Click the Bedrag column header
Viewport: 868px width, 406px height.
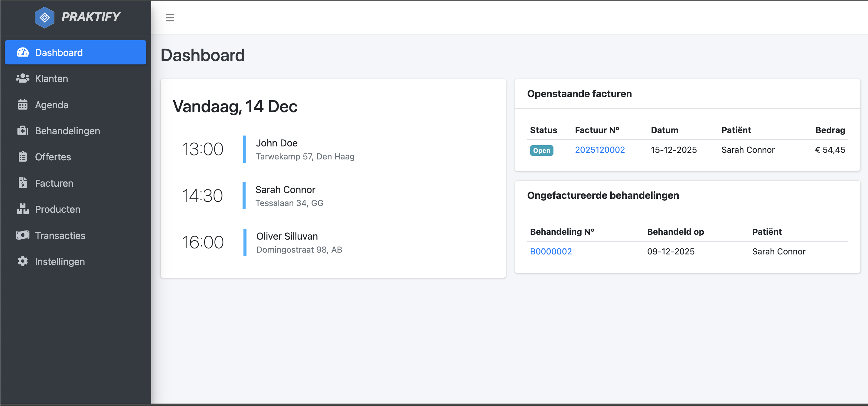[x=830, y=130]
